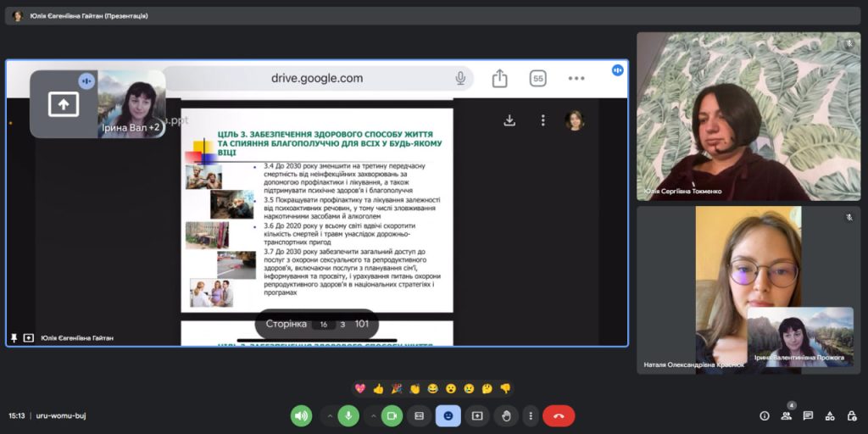The image size is (868, 434).
Task: Open host controls lock icon
Action: click(x=851, y=415)
